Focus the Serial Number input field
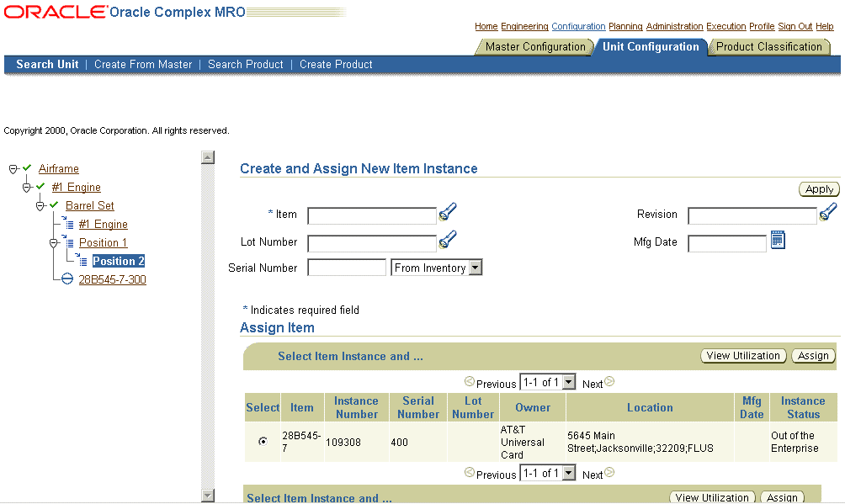This screenshot has width=845, height=504. click(x=347, y=268)
